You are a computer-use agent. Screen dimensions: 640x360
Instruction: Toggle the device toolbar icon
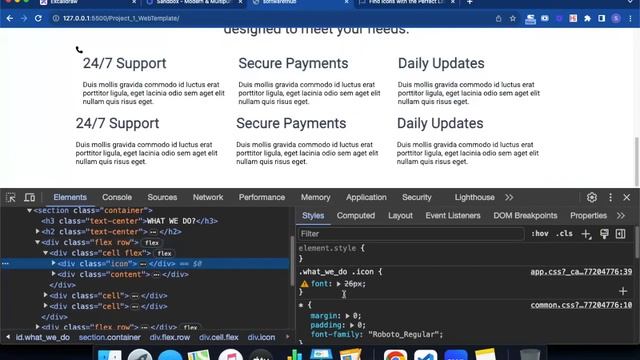pos(29,198)
